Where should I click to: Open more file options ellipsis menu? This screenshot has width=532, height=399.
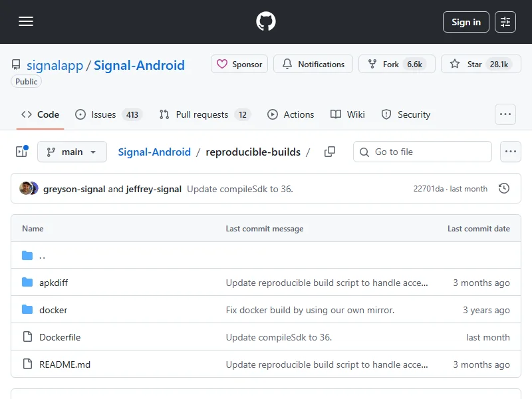(x=510, y=152)
